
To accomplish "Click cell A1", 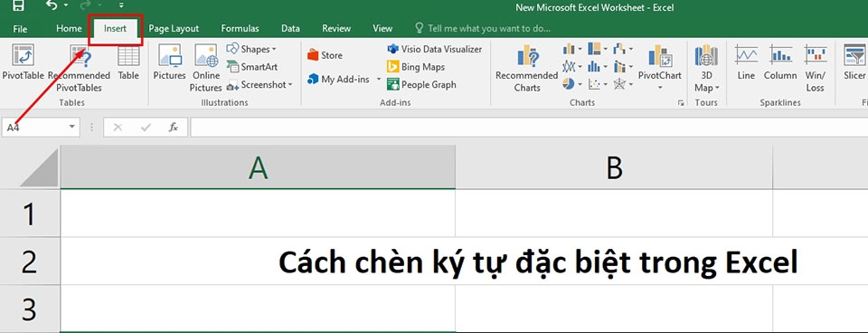I will coord(258,214).
